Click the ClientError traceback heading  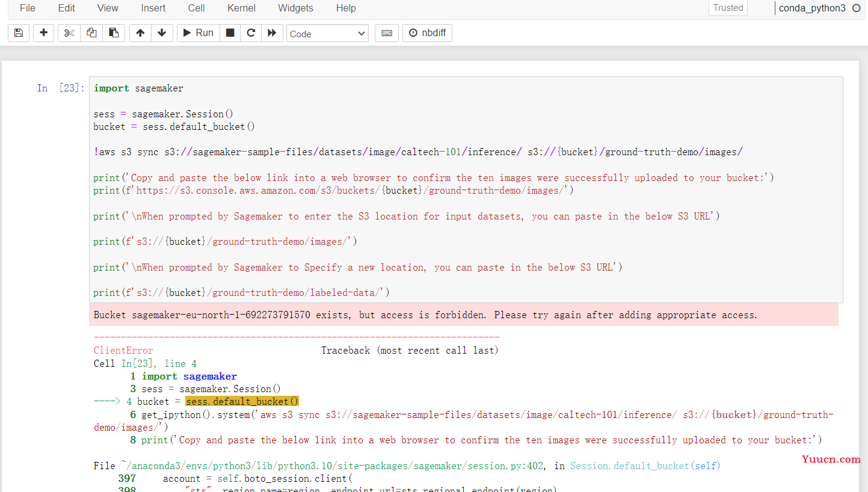(x=123, y=351)
